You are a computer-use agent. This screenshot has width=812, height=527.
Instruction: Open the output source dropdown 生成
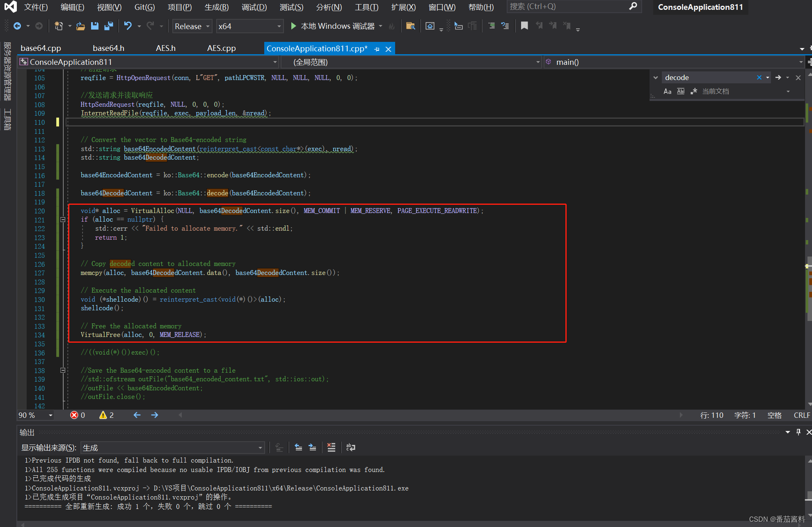(x=172, y=448)
